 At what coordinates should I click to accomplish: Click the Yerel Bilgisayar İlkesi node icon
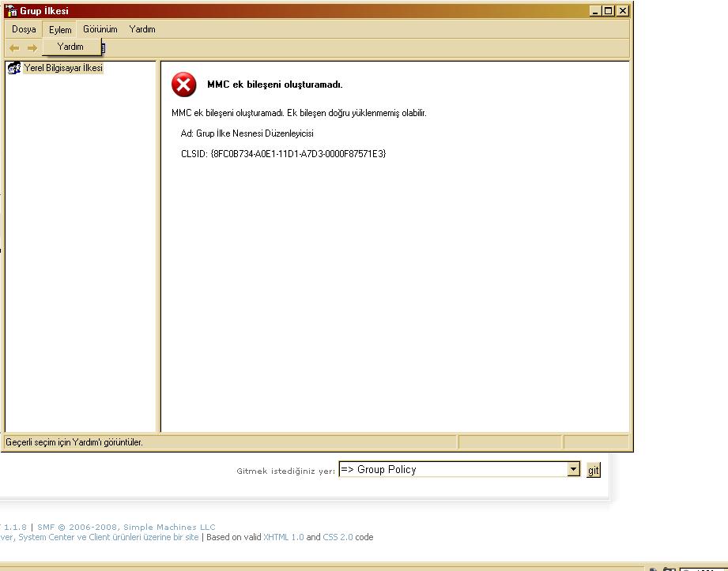[x=14, y=68]
